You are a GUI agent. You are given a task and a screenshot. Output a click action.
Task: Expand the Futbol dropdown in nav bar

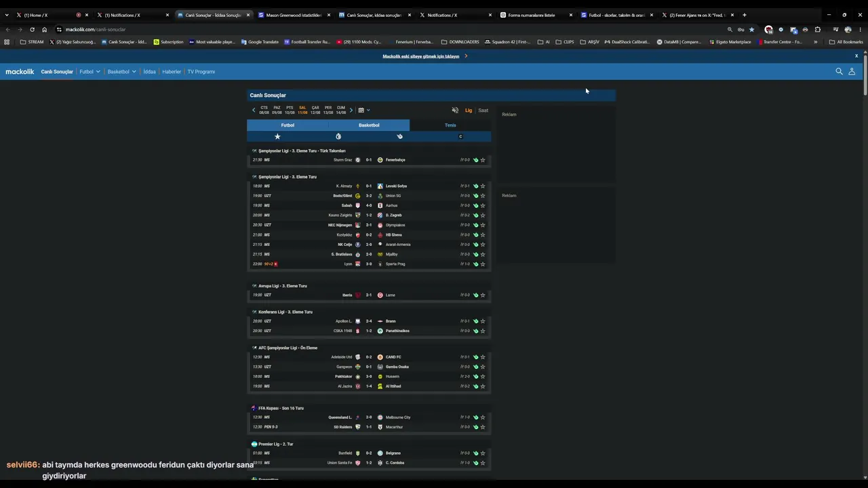98,71
